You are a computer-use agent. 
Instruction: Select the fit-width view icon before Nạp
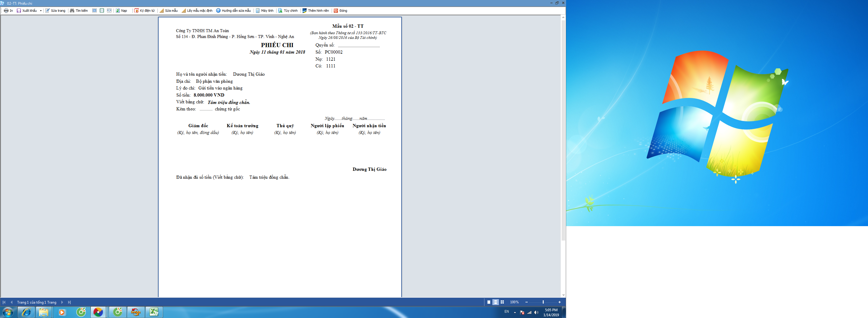pos(109,11)
